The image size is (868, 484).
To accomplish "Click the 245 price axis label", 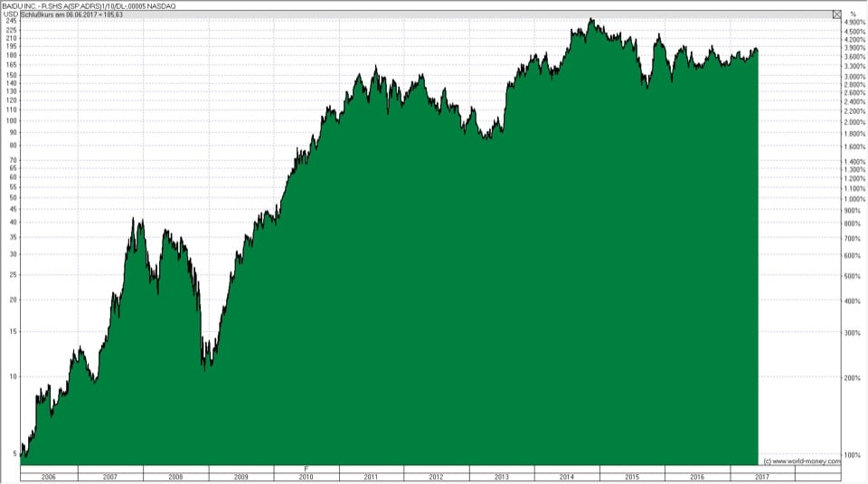I will (x=11, y=21).
